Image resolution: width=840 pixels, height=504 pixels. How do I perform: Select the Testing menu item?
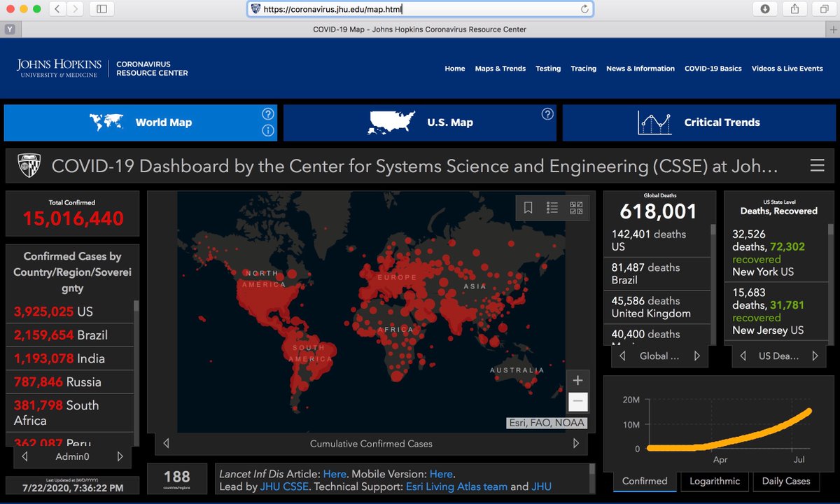[548, 69]
